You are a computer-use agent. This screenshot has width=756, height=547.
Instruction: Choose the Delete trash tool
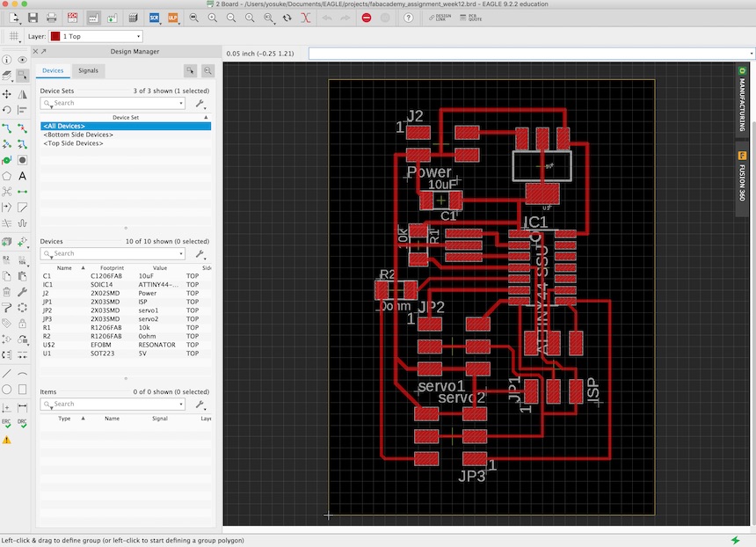click(7, 291)
